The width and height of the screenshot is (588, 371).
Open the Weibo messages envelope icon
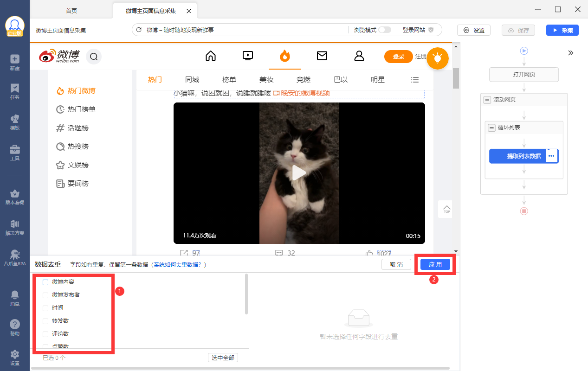pos(322,56)
